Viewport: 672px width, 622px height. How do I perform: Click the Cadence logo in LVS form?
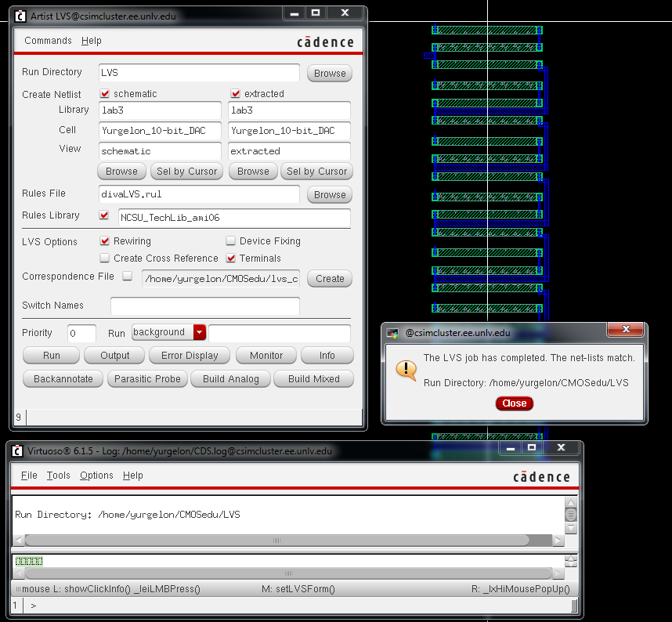click(325, 42)
